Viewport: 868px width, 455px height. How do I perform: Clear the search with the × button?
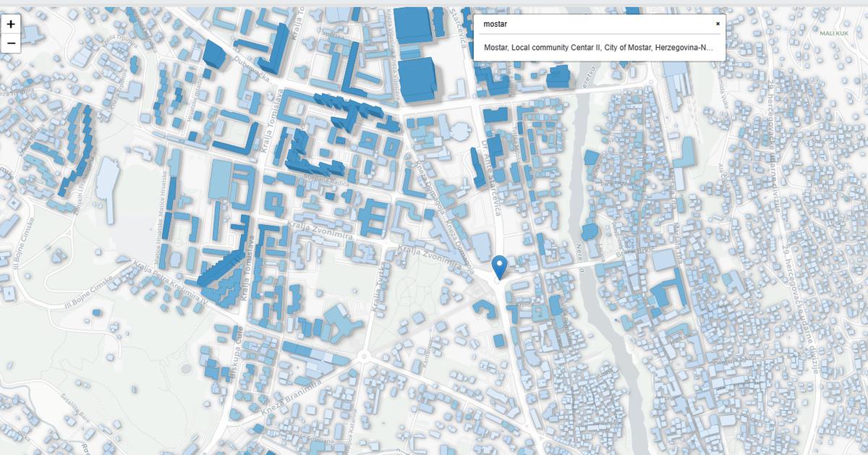[718, 24]
